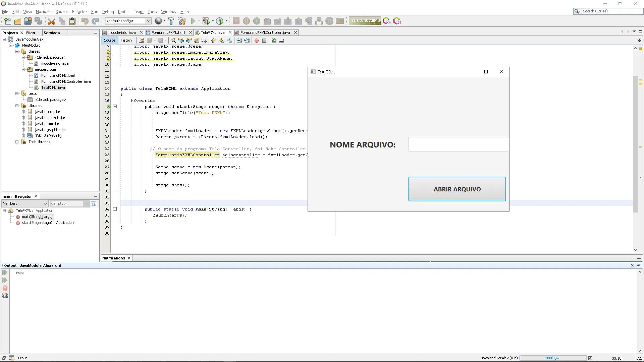Click Clean and Build Project icon
644x362 pixels.
[x=182, y=21]
